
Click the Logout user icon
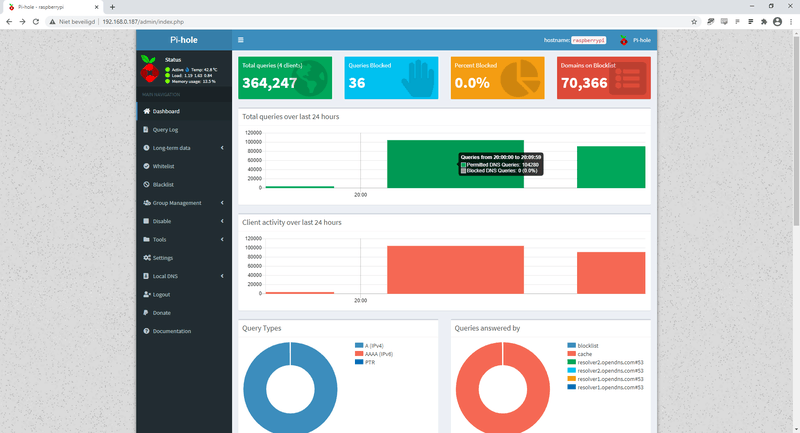[147, 295]
